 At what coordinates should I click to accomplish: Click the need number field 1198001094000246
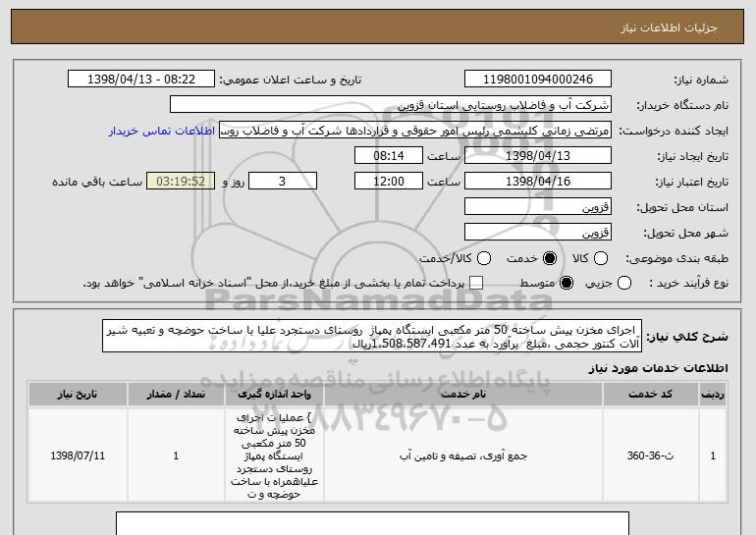538,80
